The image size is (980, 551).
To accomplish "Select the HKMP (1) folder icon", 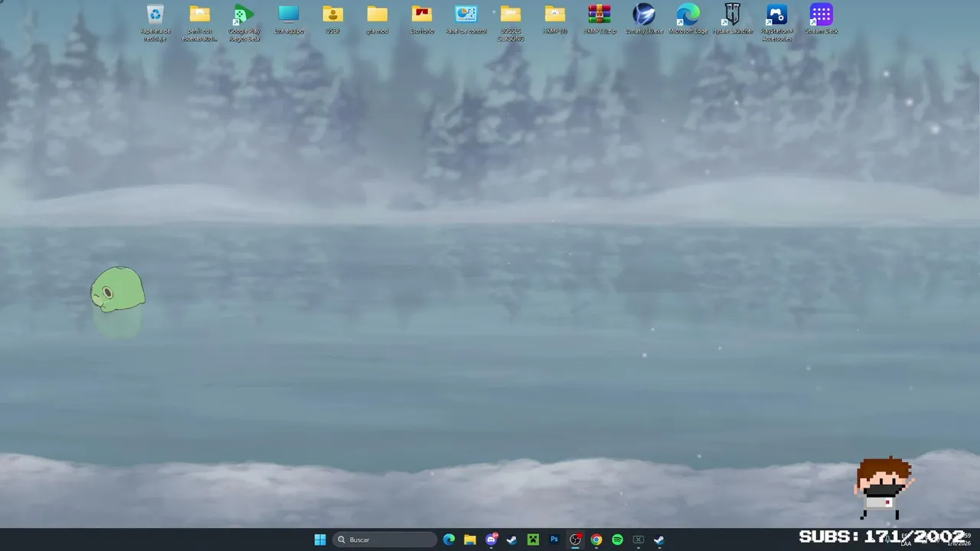I will (x=555, y=20).
